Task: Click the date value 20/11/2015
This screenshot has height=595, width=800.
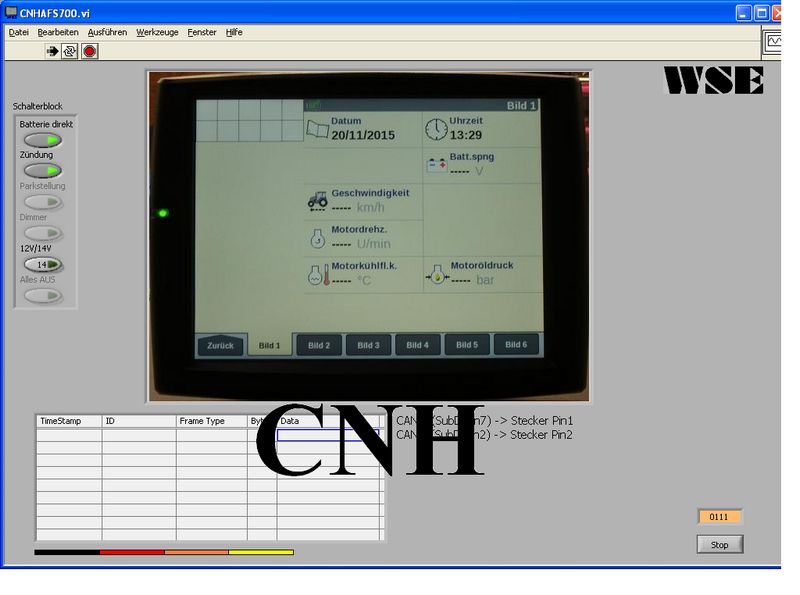Action: 363,135
